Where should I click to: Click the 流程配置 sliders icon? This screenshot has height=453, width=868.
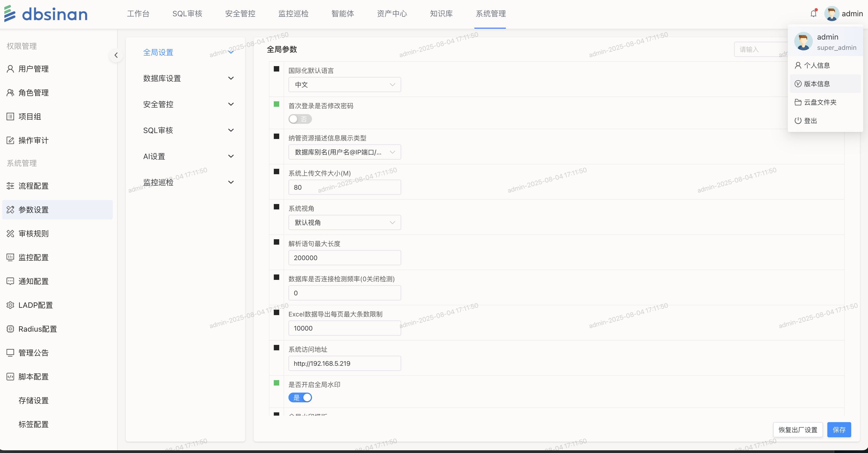tap(11, 186)
